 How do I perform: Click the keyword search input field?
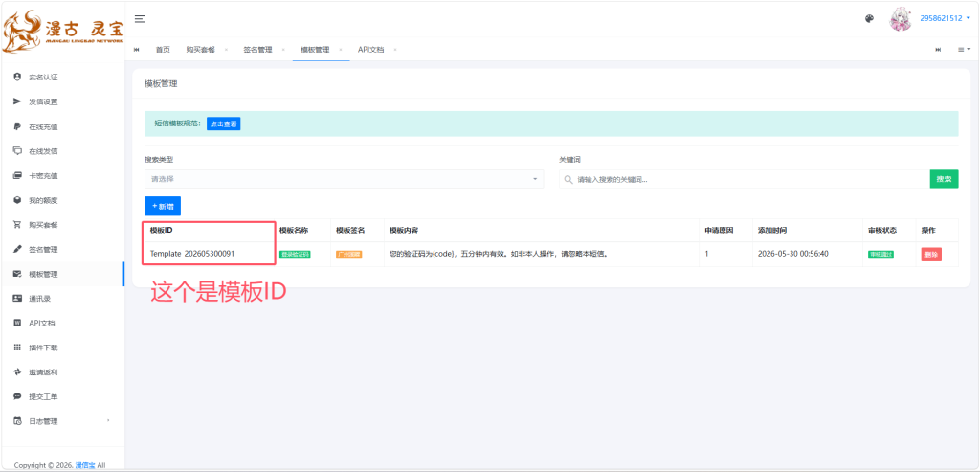pos(744,179)
